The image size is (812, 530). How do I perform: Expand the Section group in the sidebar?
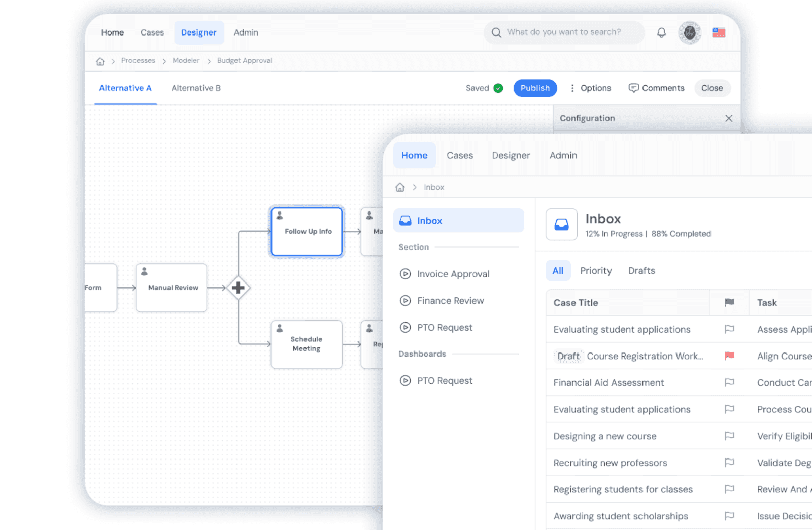click(414, 247)
